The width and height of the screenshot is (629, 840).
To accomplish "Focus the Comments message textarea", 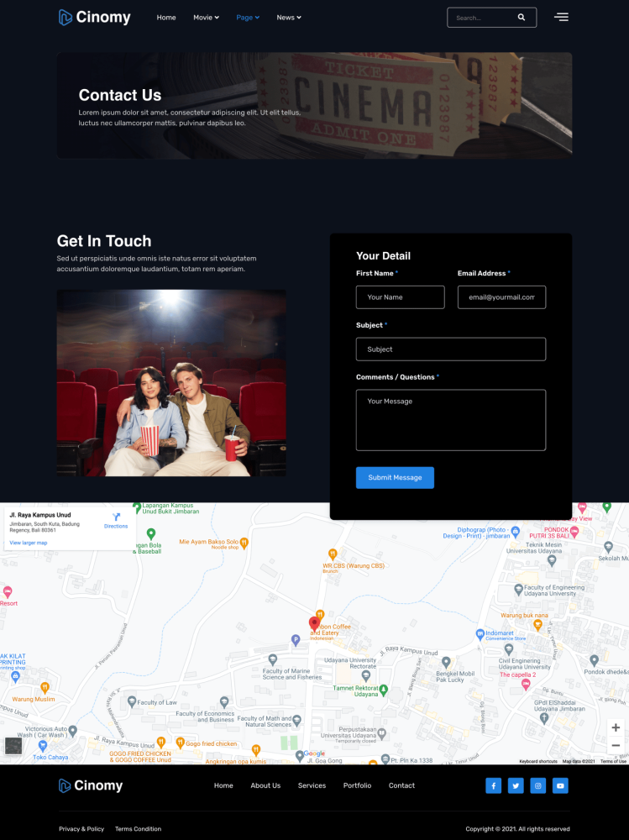I will pos(450,419).
